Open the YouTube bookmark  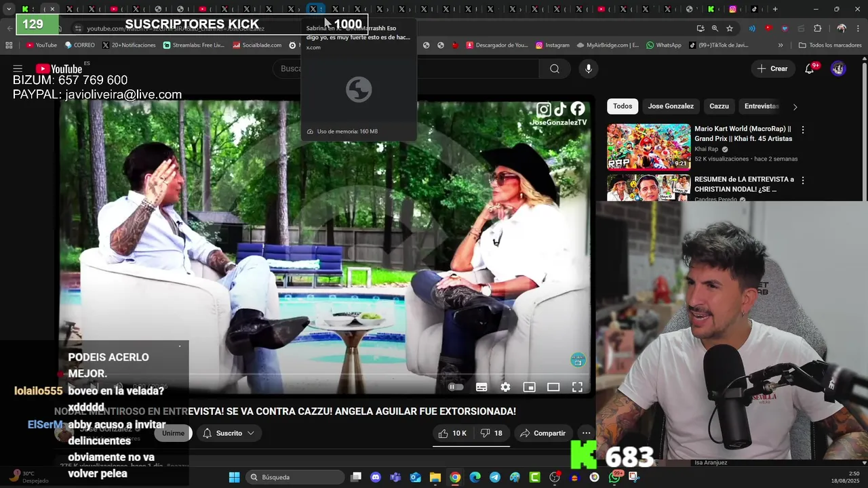point(41,45)
